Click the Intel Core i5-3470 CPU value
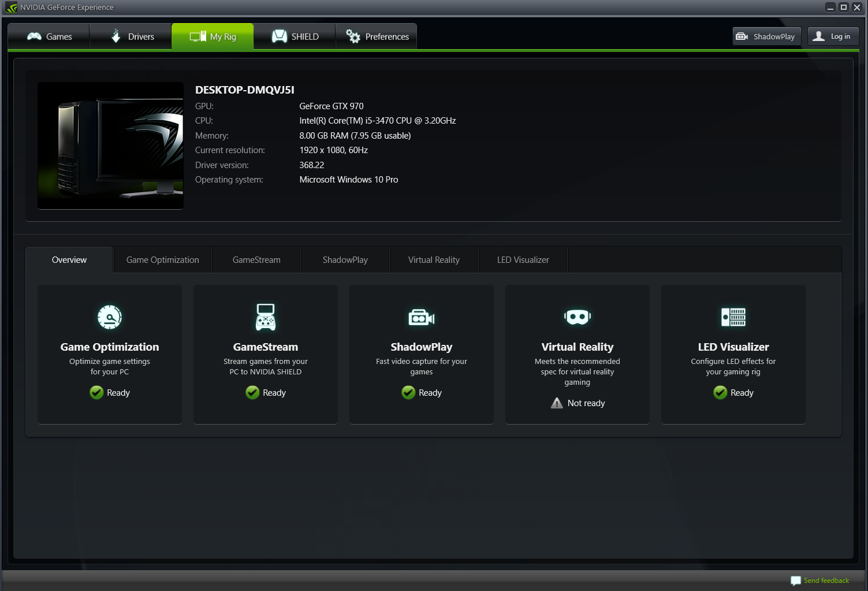Image resolution: width=868 pixels, height=591 pixels. click(x=378, y=121)
